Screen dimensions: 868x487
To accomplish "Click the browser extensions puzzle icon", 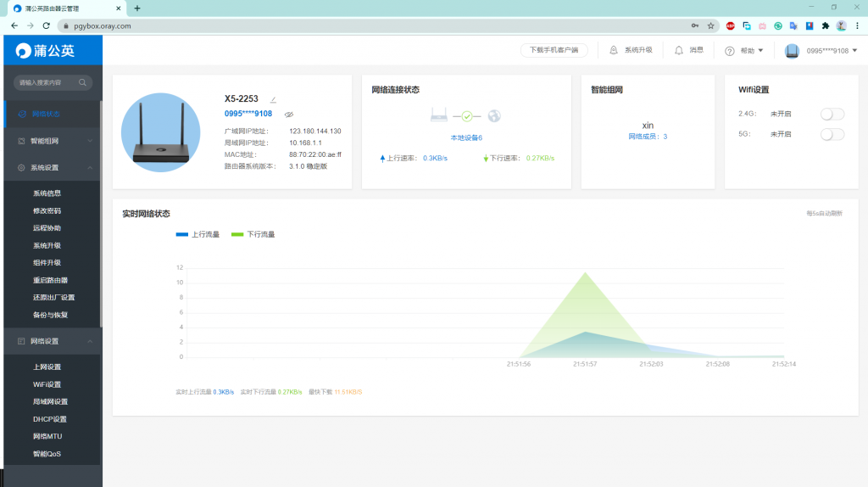I will pyautogui.click(x=825, y=25).
